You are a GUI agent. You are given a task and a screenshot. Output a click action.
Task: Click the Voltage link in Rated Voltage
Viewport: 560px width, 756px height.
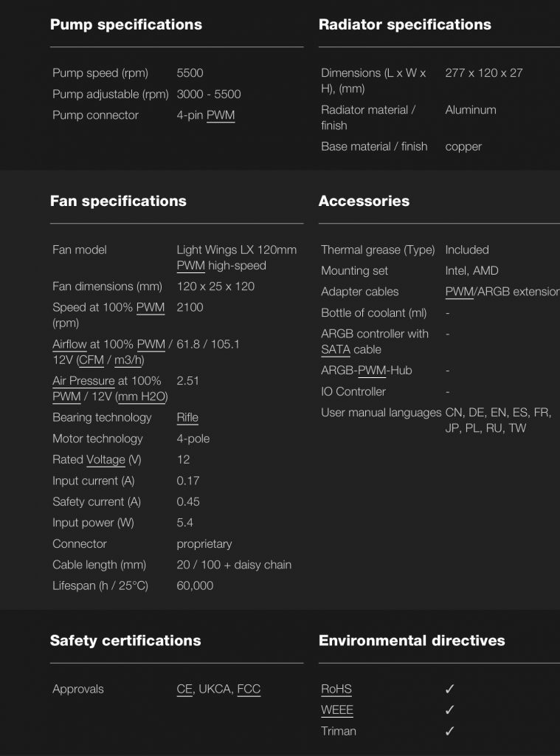pyautogui.click(x=106, y=460)
